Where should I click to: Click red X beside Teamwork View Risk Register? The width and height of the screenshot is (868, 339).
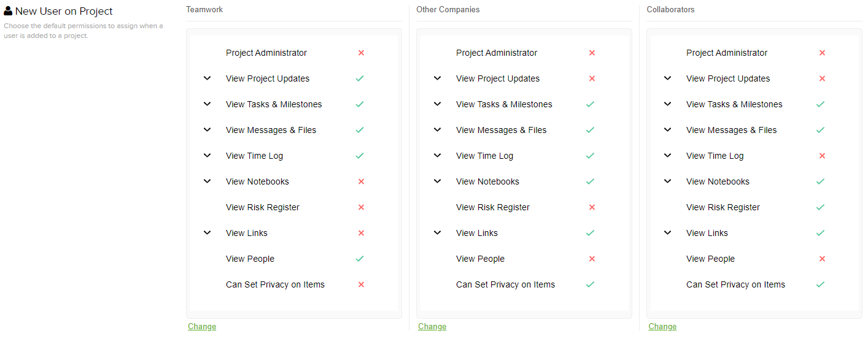pyautogui.click(x=361, y=207)
